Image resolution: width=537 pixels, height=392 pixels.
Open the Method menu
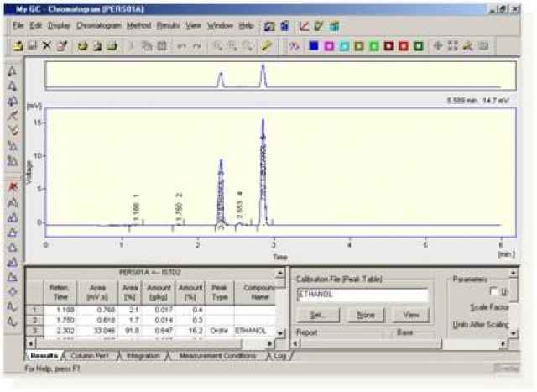pyautogui.click(x=138, y=26)
